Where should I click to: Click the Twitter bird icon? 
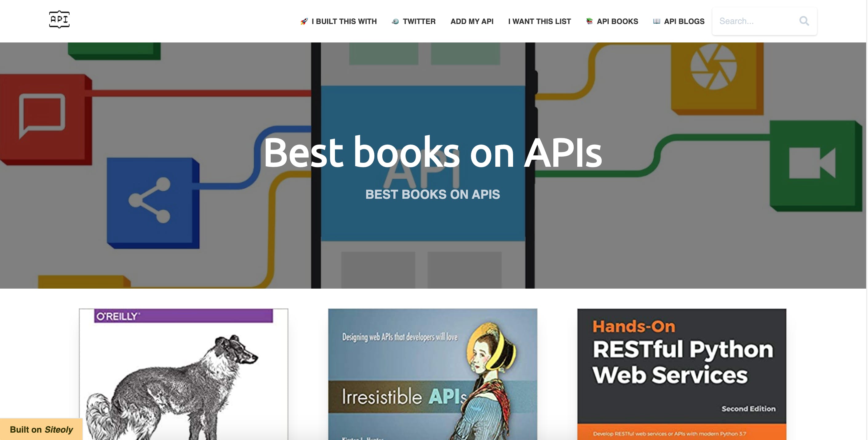point(395,22)
